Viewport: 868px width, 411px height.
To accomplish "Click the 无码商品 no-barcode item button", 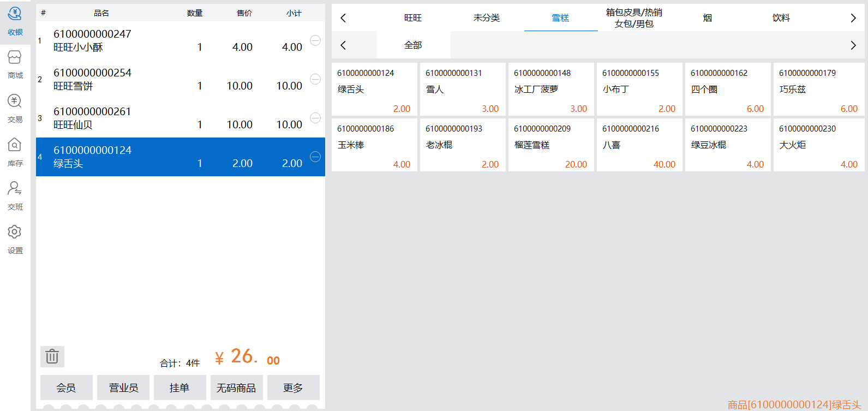I will [237, 388].
